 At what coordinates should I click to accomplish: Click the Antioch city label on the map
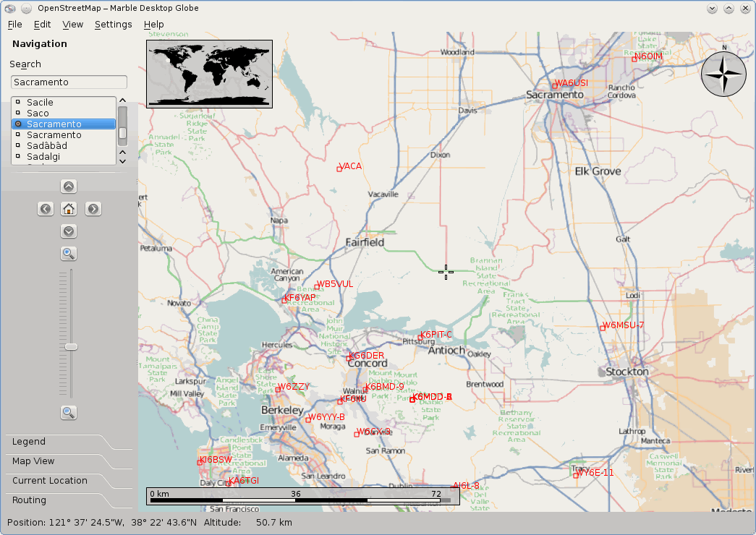pyautogui.click(x=446, y=351)
